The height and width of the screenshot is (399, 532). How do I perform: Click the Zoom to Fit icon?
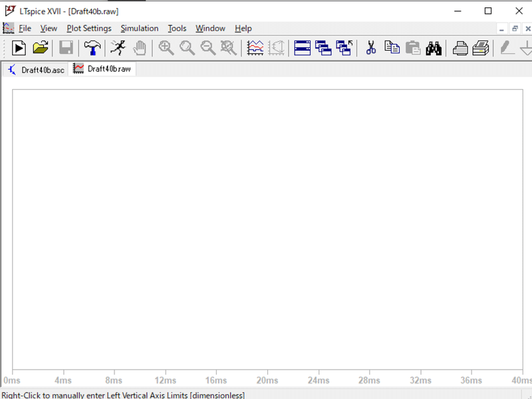coord(229,48)
